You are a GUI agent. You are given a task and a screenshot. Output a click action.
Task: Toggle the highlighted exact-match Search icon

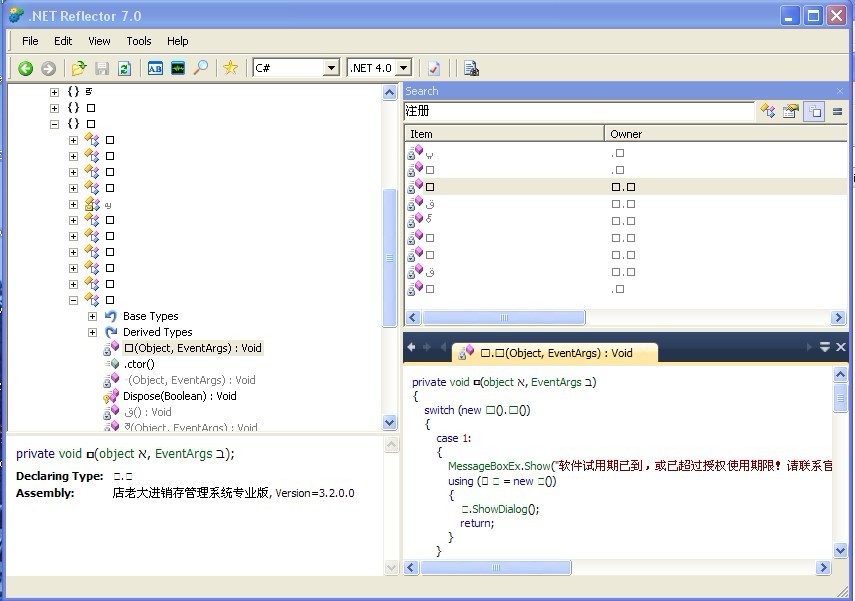click(814, 111)
